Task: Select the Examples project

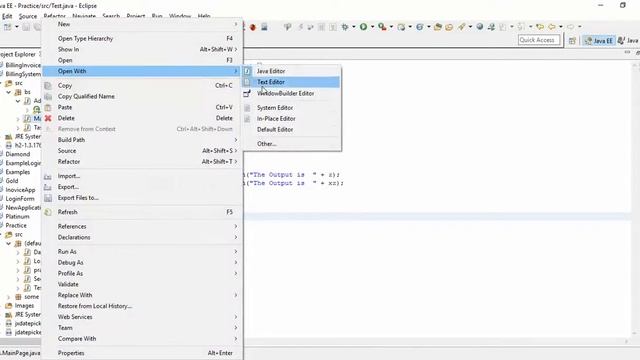Action: point(18,172)
